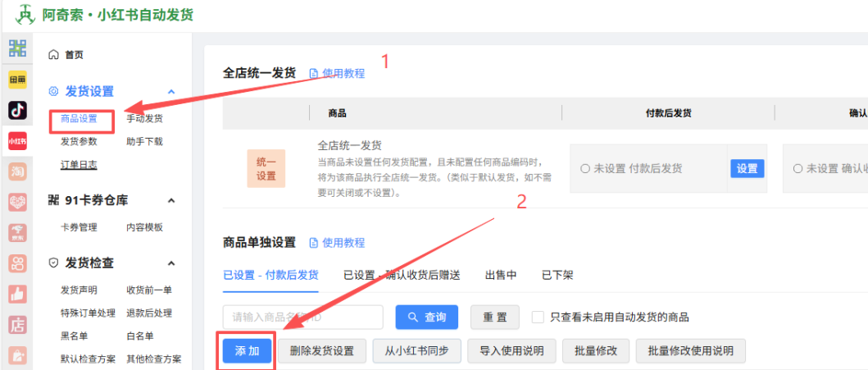This screenshot has height=370, width=868.
Task: Open 订单日志 link in sidebar
Action: pyautogui.click(x=79, y=165)
